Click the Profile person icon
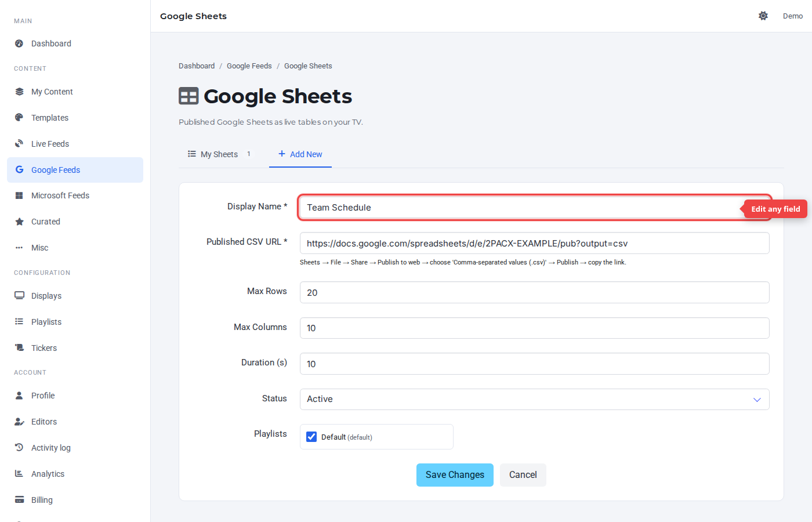 click(x=19, y=396)
